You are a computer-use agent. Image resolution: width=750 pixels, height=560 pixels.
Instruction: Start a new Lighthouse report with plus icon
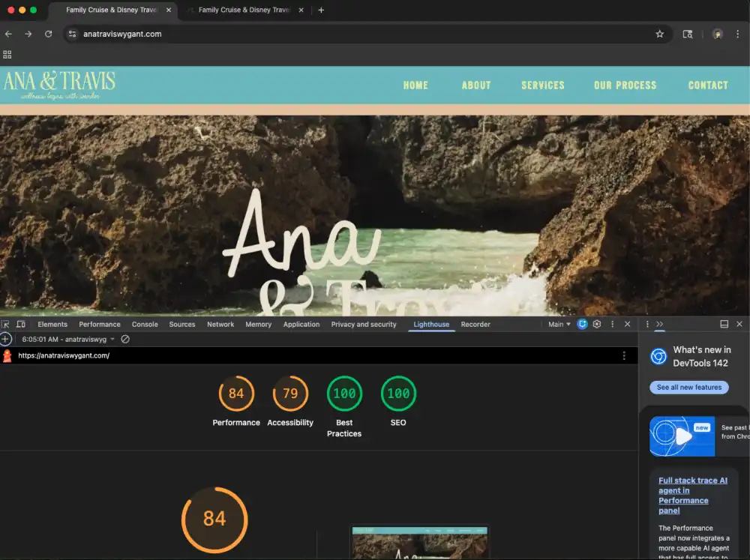[x=6, y=340]
